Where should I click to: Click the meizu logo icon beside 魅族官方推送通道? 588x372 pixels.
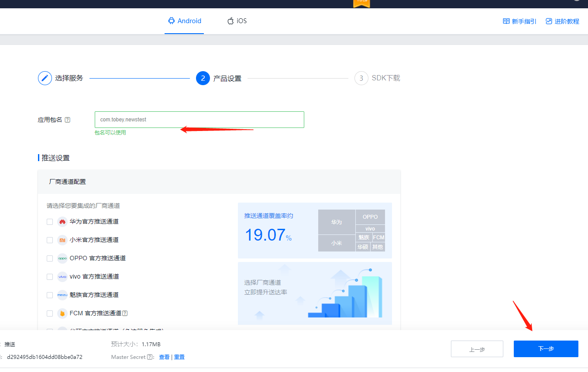click(x=62, y=295)
